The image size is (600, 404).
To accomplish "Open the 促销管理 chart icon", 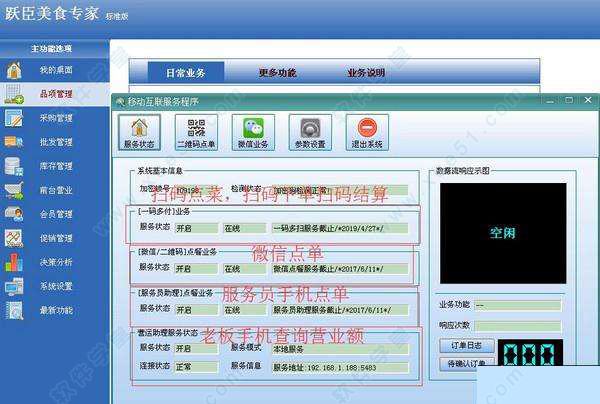I will click(x=14, y=238).
